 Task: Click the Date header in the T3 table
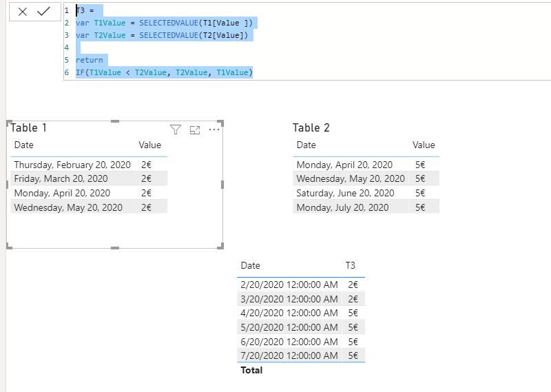point(251,265)
